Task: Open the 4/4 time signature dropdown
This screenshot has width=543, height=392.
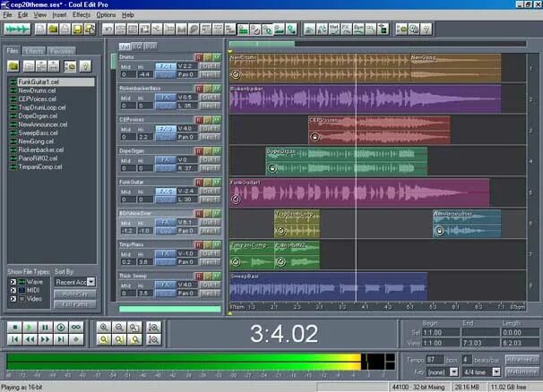Action: click(496, 372)
